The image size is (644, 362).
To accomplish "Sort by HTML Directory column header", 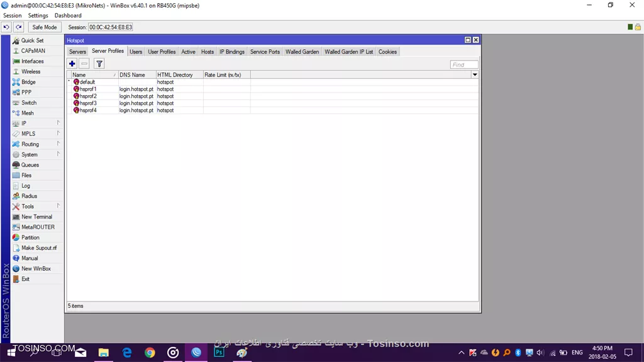I will (179, 75).
